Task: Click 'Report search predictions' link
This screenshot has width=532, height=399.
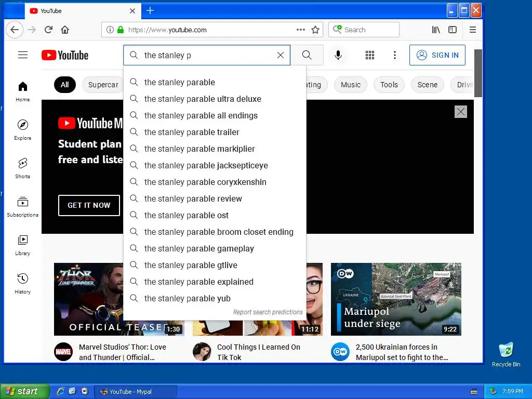Action: click(268, 312)
